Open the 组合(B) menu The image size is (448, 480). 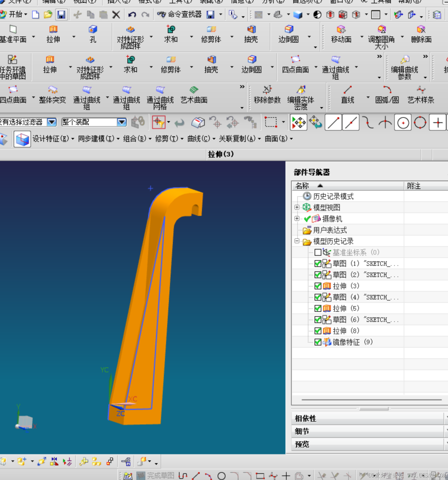click(x=137, y=139)
